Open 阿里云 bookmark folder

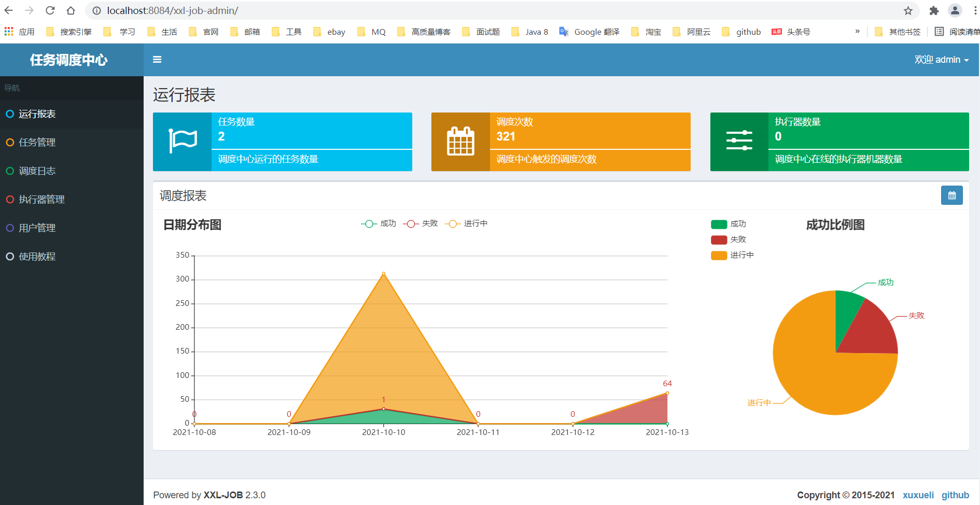coord(691,32)
